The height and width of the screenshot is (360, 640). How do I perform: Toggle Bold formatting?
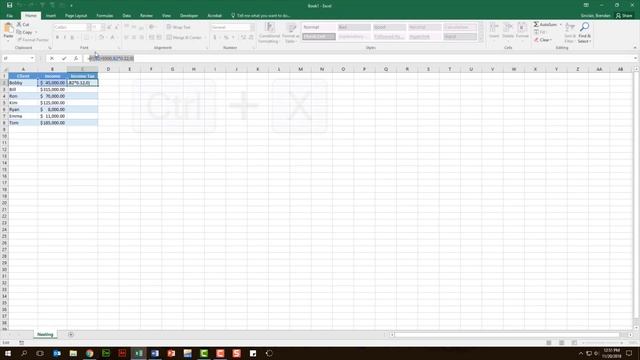(x=57, y=38)
